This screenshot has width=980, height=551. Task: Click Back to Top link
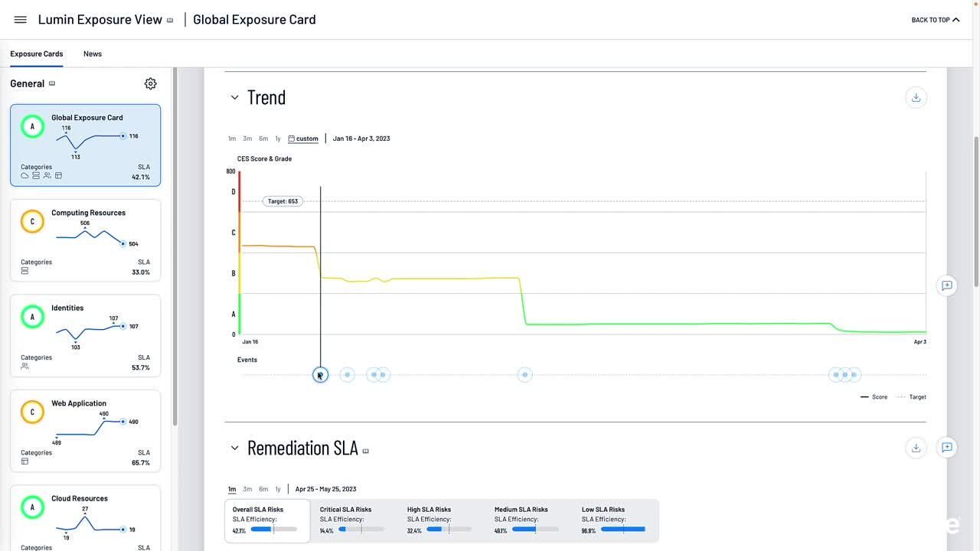[935, 20]
